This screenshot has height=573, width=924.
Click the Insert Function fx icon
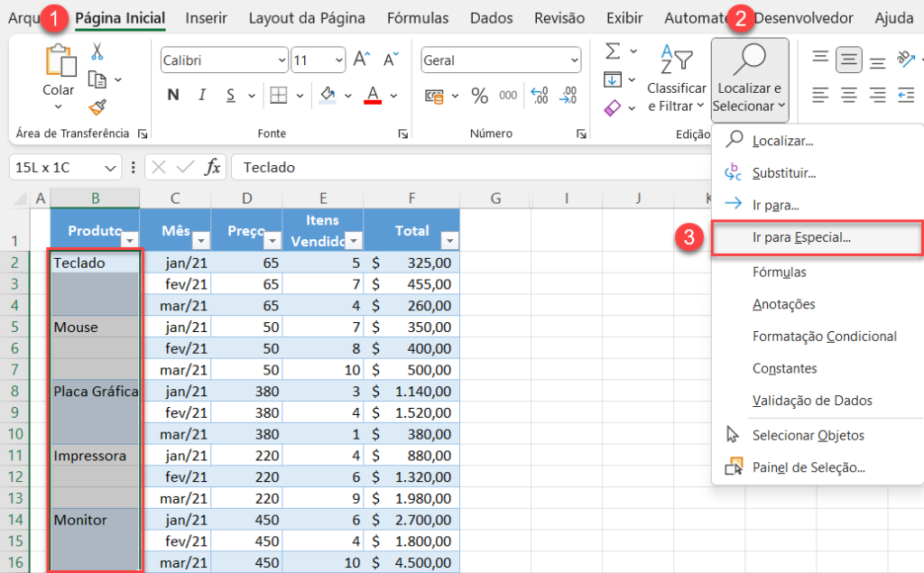point(213,167)
